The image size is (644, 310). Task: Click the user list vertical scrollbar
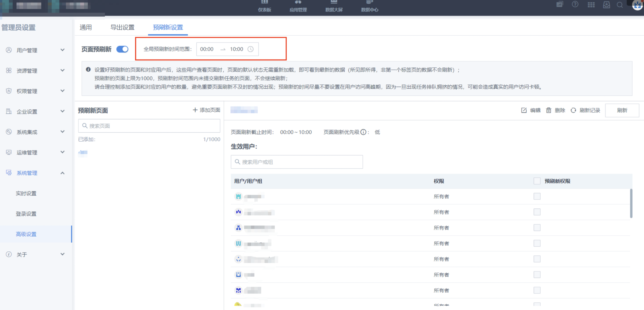[x=631, y=203]
